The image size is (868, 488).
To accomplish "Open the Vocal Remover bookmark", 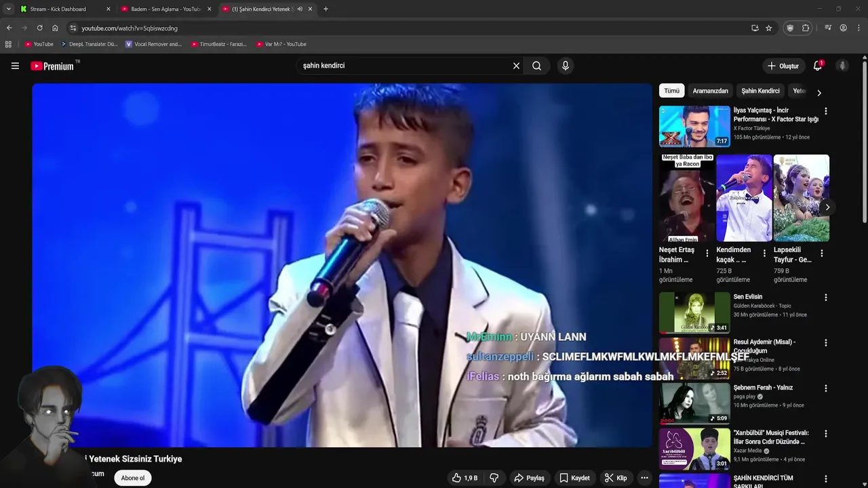I will 154,44.
